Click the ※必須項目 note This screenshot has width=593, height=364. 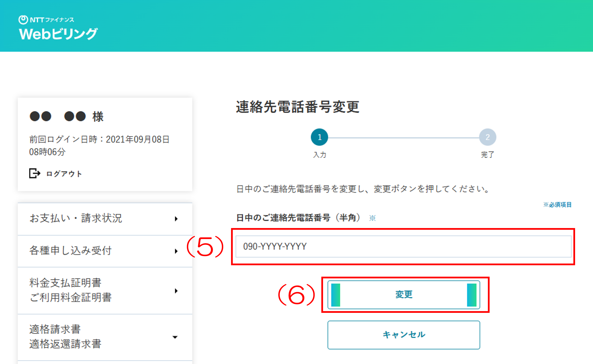[x=557, y=205]
